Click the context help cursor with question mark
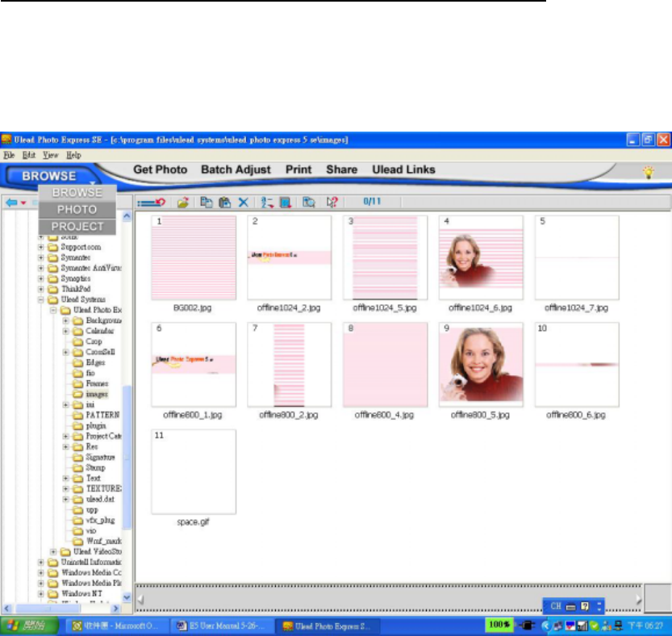Screen dimensions: 672x636 pos(332,202)
